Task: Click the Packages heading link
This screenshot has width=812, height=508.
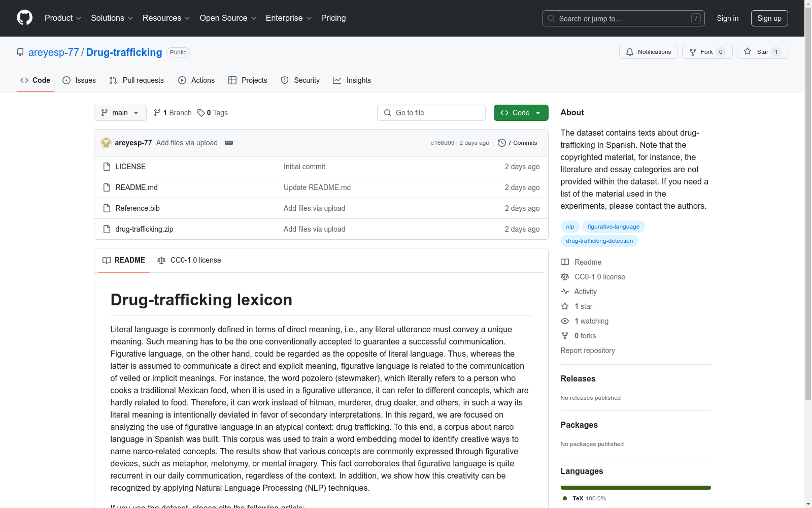Action: (x=579, y=425)
